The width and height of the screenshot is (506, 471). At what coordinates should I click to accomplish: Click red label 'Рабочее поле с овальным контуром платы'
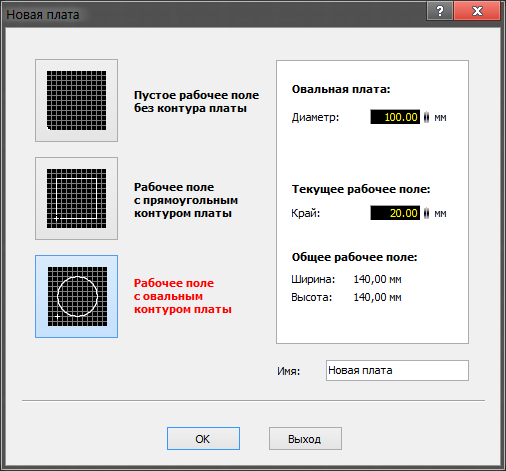pyautogui.click(x=183, y=296)
